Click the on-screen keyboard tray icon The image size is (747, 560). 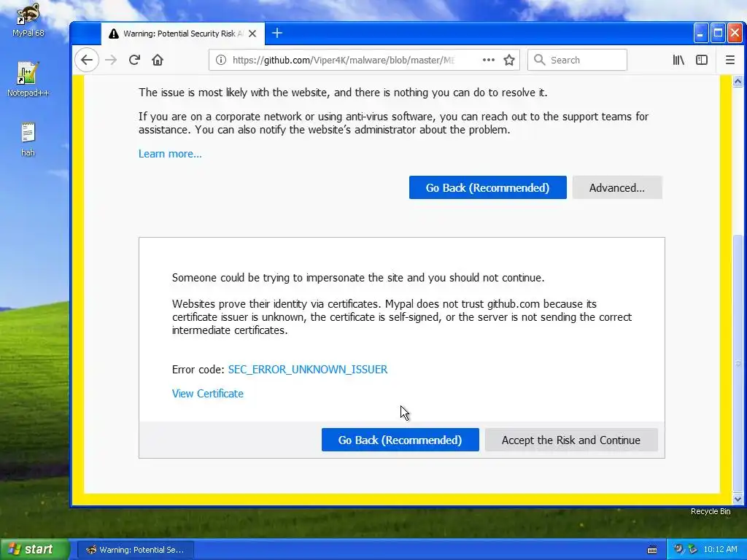point(653,550)
